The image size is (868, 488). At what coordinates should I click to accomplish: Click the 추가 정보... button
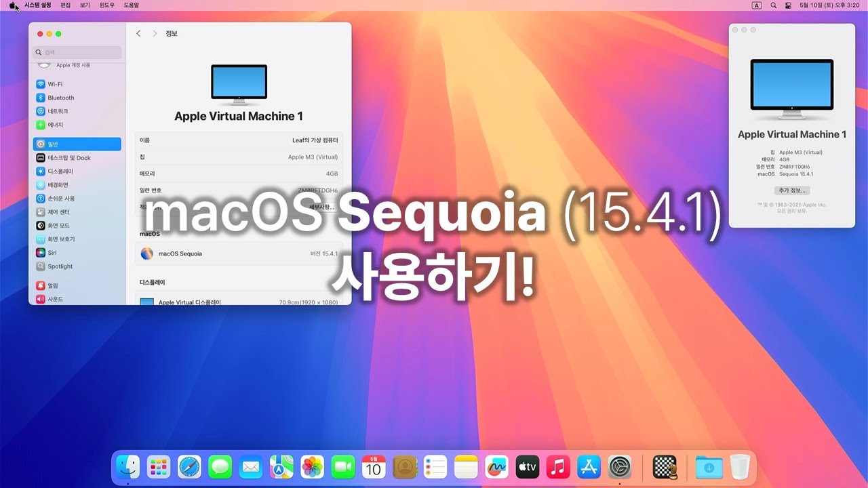point(792,191)
